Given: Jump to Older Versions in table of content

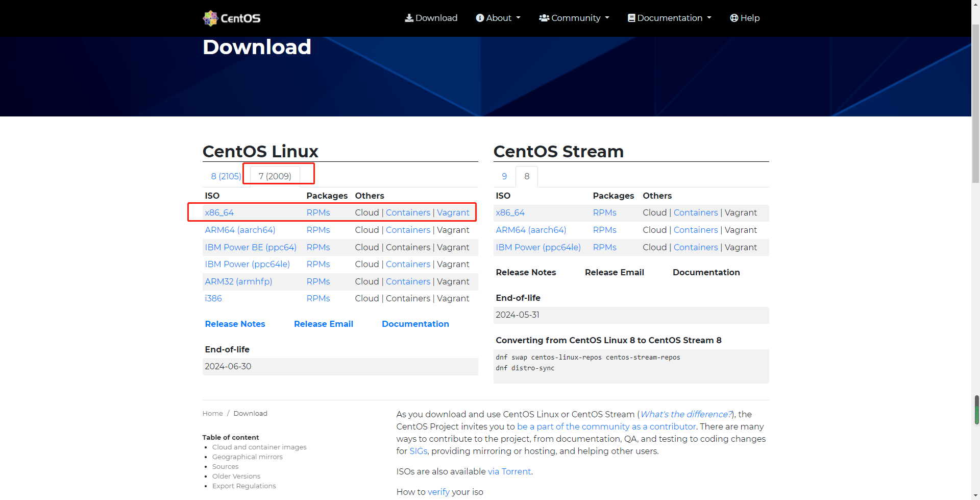Looking at the screenshot, I should click(x=236, y=477).
